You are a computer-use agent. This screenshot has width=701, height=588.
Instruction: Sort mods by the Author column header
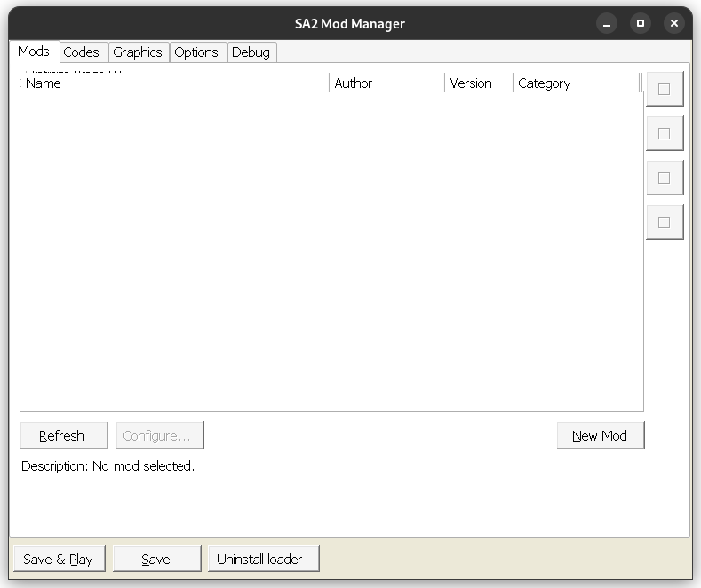coord(386,83)
